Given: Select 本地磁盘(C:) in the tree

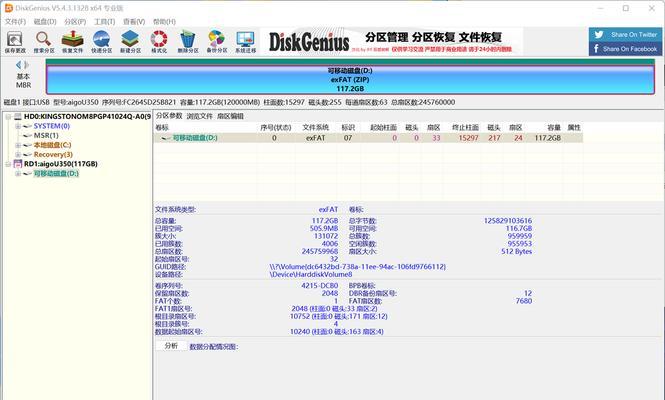Looking at the screenshot, I should 53,145.
